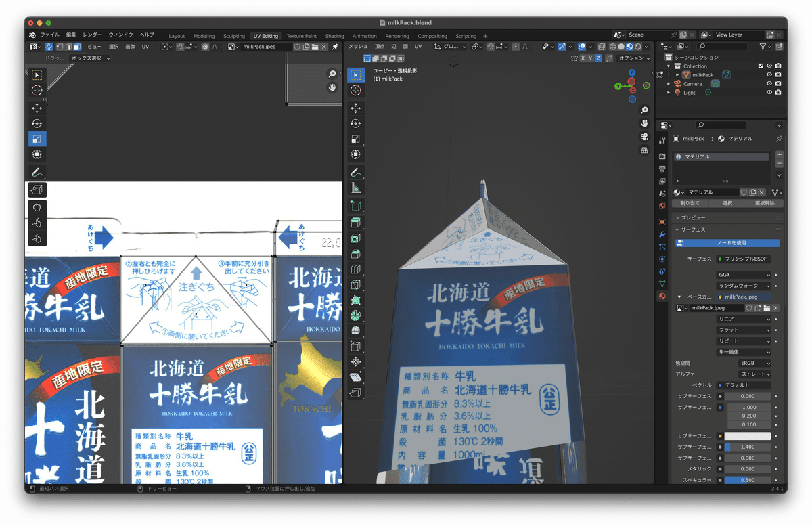Select the Extrude Region tool in 3D viewport

coord(356,222)
